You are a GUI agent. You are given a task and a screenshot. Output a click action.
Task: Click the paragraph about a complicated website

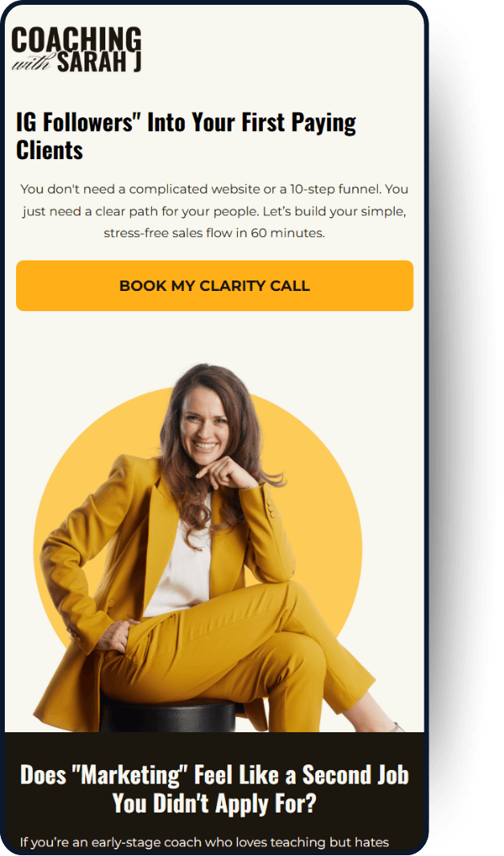[215, 211]
